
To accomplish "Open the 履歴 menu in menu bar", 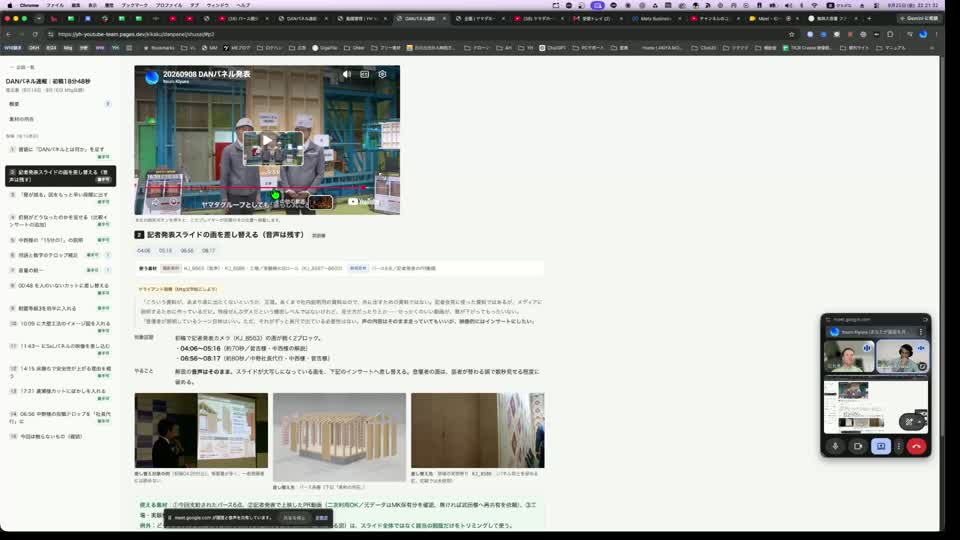I will pos(109,5).
